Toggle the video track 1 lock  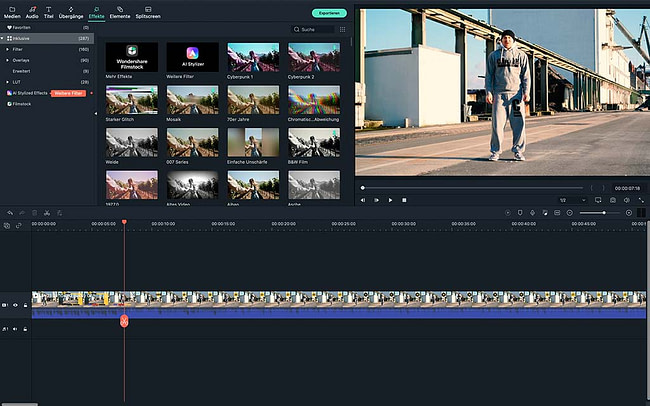[25, 305]
